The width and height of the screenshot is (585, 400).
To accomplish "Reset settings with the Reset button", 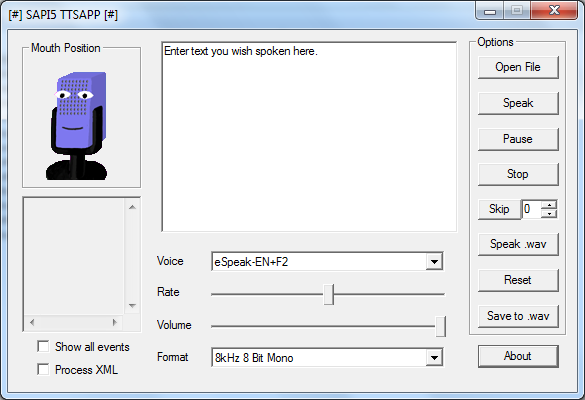I will point(518,280).
